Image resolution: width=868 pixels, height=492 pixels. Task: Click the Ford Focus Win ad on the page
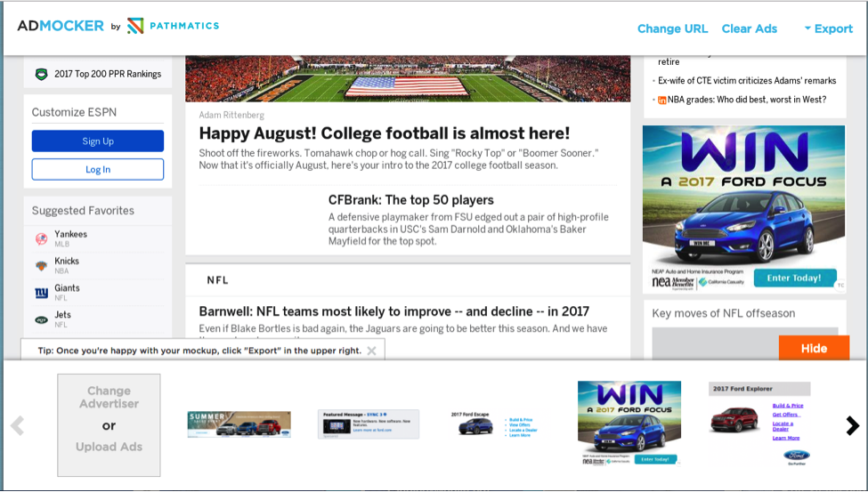[743, 209]
